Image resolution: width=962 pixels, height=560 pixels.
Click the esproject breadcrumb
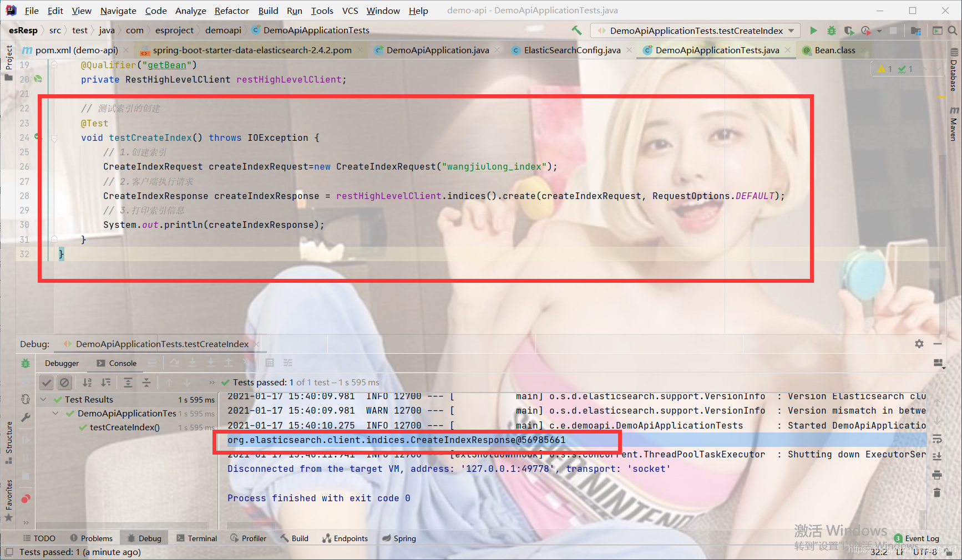click(x=174, y=30)
